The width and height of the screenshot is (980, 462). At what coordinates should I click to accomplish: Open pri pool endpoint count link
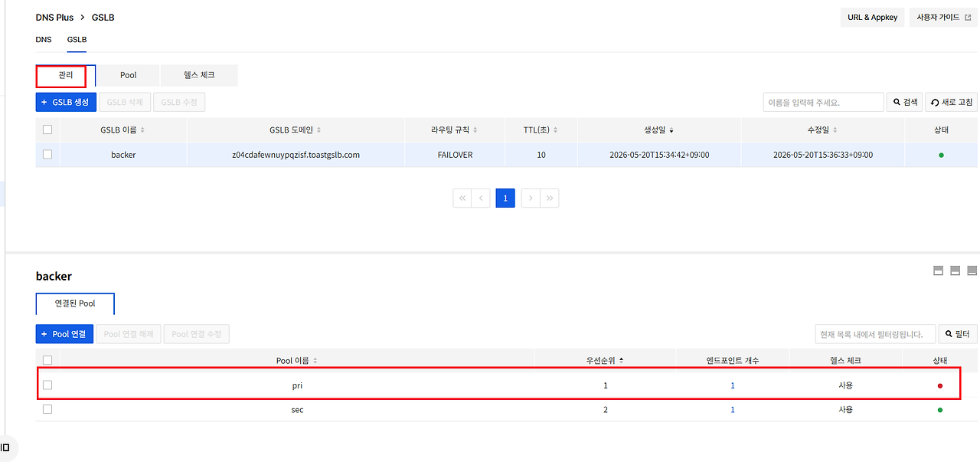733,385
